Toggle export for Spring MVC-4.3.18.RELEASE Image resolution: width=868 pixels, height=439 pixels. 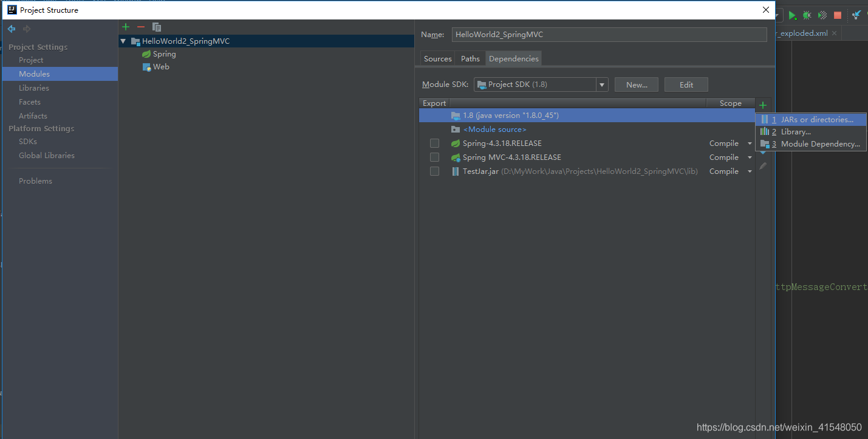click(434, 157)
